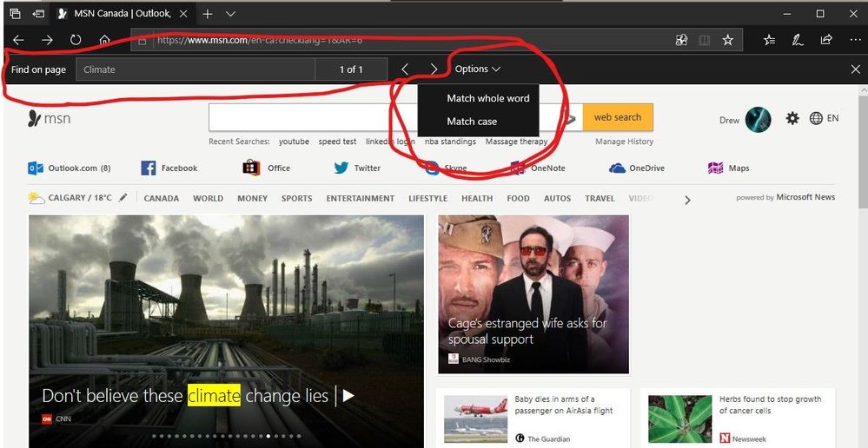Open the MONEY tab
The image size is (868, 448).
(253, 199)
